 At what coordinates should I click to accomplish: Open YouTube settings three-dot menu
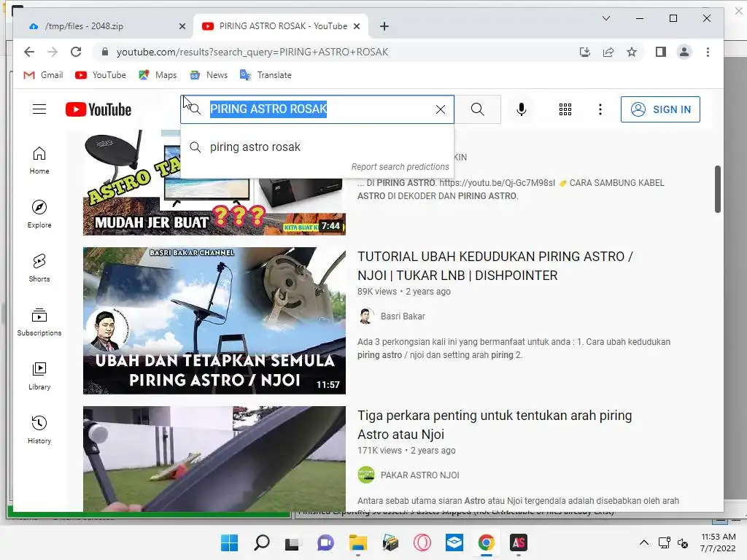tap(600, 109)
